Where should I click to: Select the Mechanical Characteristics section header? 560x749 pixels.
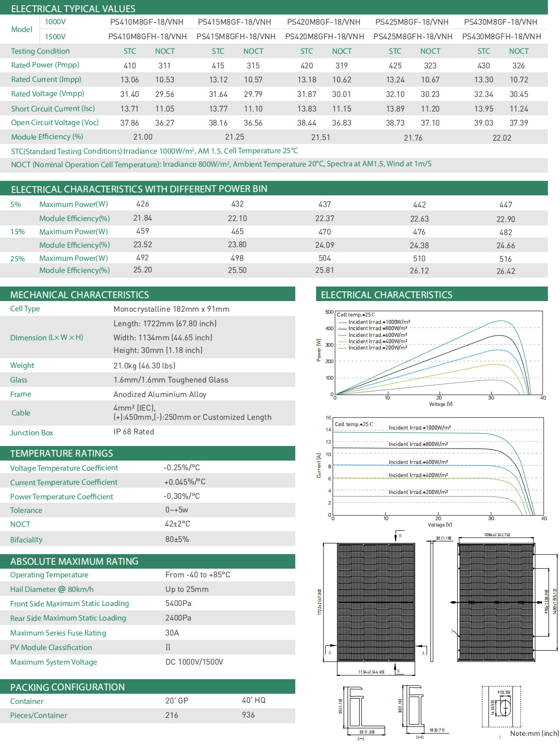[80, 295]
